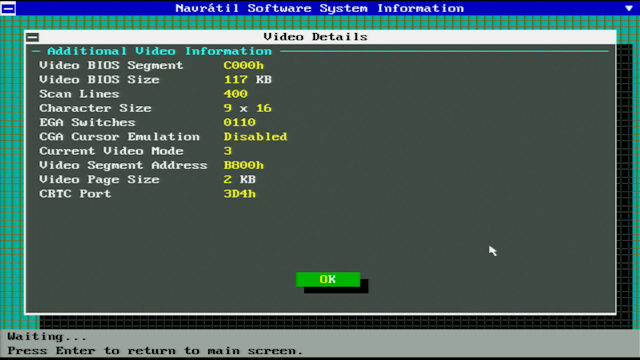Viewport: 640px width, 360px height.
Task: Select the value B800h
Action: (244, 165)
